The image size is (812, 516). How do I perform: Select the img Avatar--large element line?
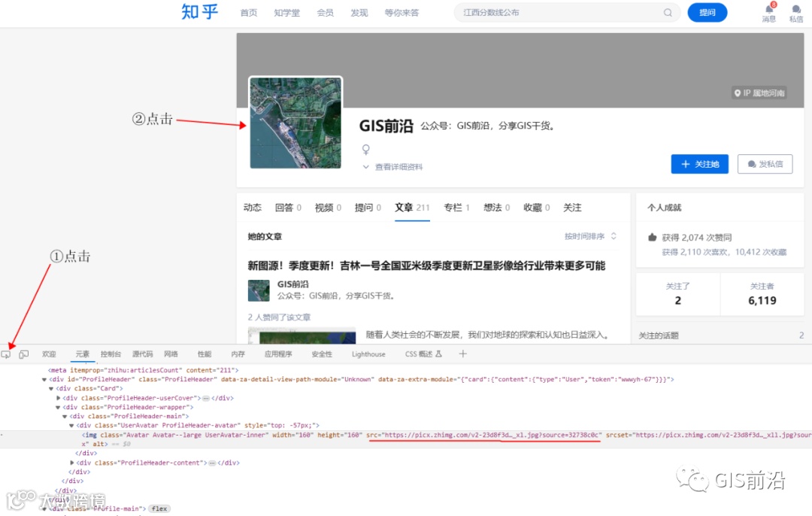406,439
